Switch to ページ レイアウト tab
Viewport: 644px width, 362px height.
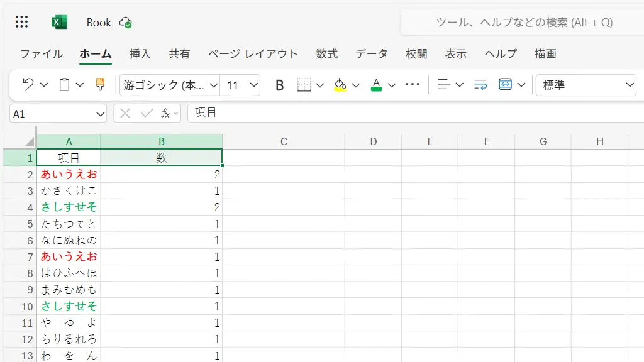click(x=253, y=54)
